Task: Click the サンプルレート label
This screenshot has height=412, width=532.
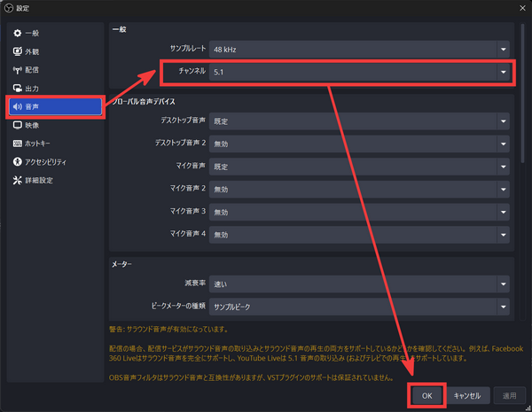Action: [x=188, y=49]
